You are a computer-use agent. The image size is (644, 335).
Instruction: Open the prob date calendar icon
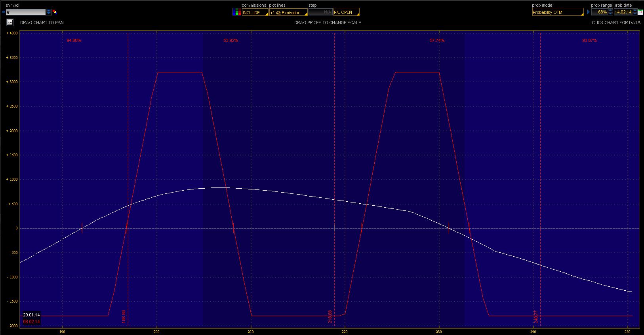pos(640,12)
